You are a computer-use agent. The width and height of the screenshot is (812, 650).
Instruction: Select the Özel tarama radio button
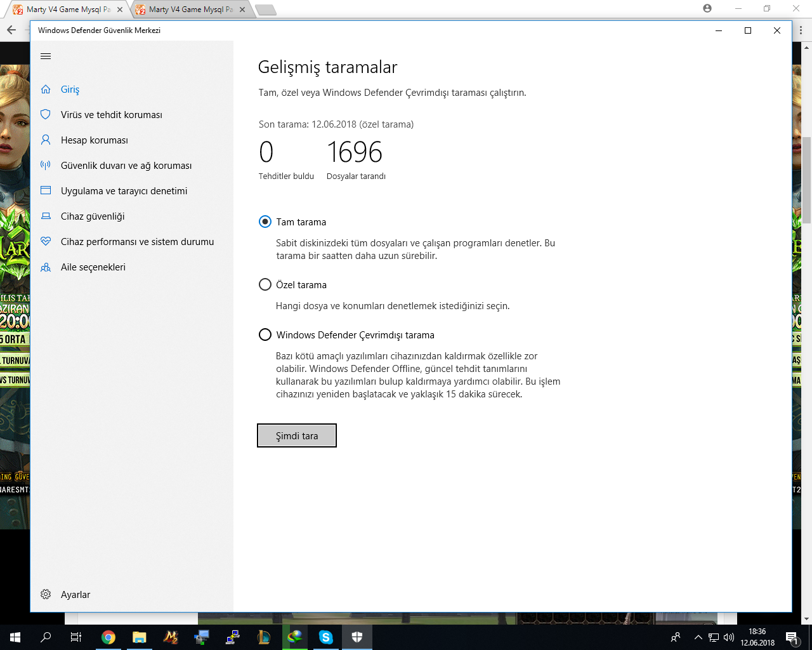click(265, 284)
